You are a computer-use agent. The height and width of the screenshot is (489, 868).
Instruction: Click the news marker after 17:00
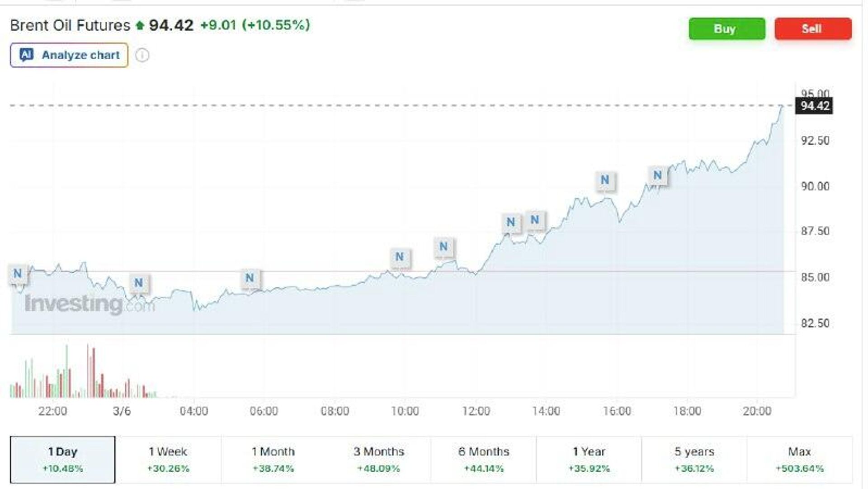658,175
